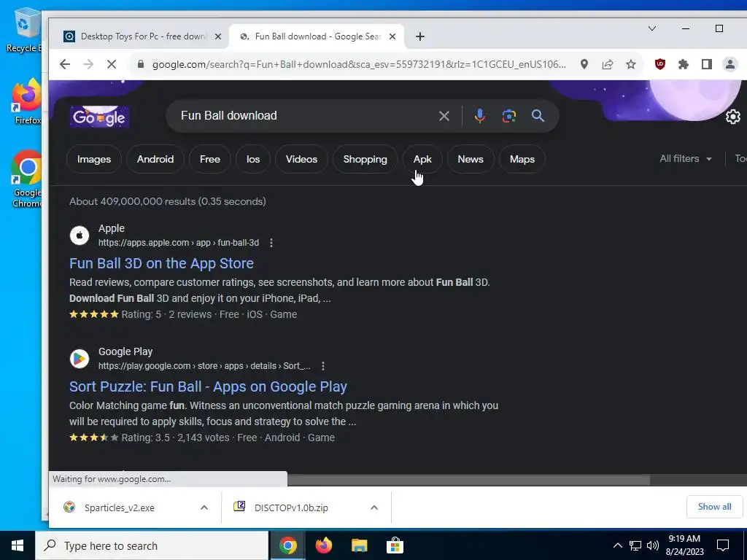Launch Firefox from the taskbar

pos(323,545)
